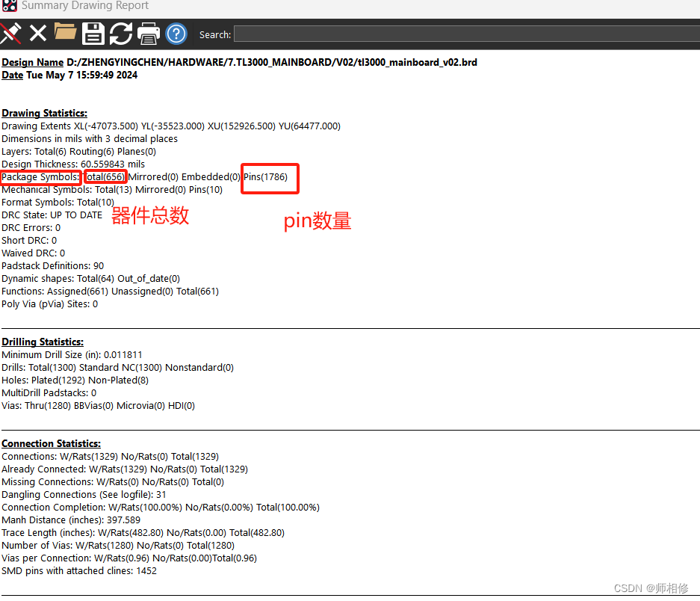Open a report file via the folder icon
Screen dimensions: 700x601
pos(65,33)
